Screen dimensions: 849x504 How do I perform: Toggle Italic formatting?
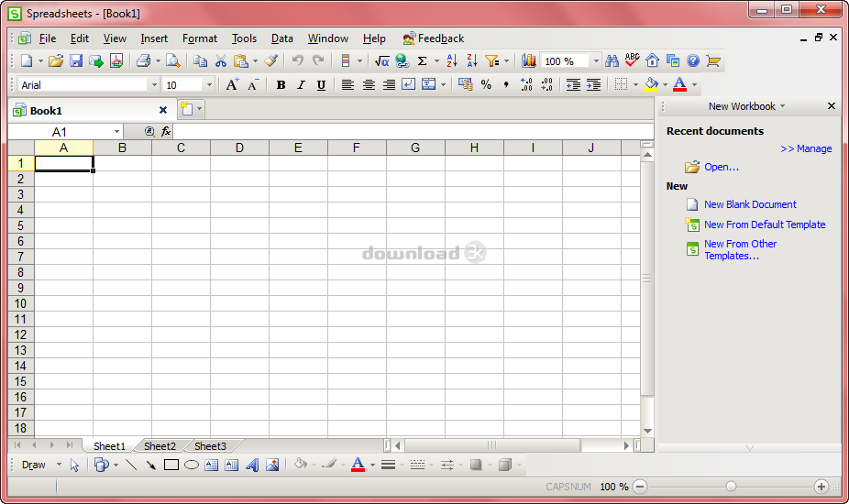[301, 85]
